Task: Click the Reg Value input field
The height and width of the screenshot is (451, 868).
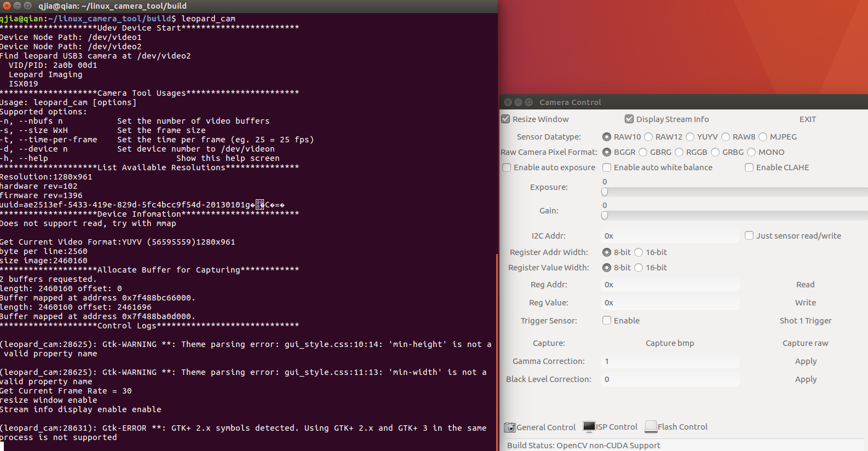Action: coord(670,303)
